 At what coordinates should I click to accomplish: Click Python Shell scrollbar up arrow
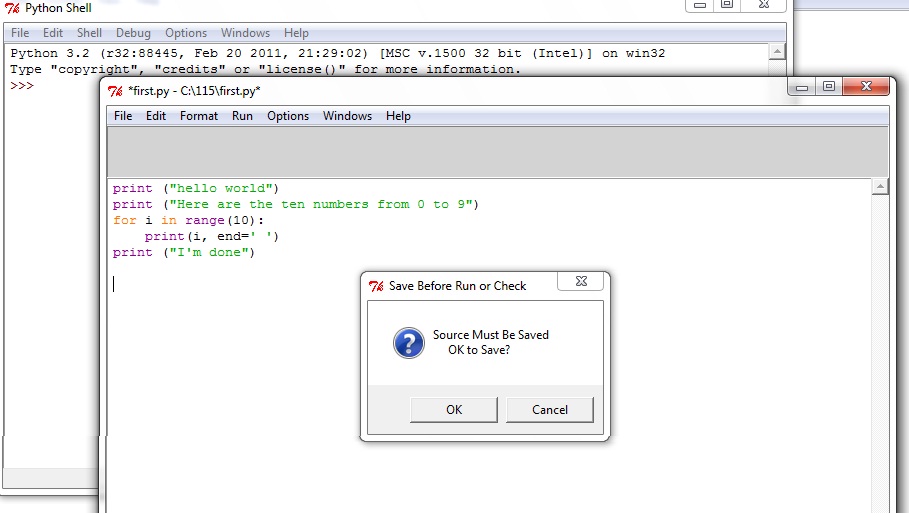(x=777, y=52)
